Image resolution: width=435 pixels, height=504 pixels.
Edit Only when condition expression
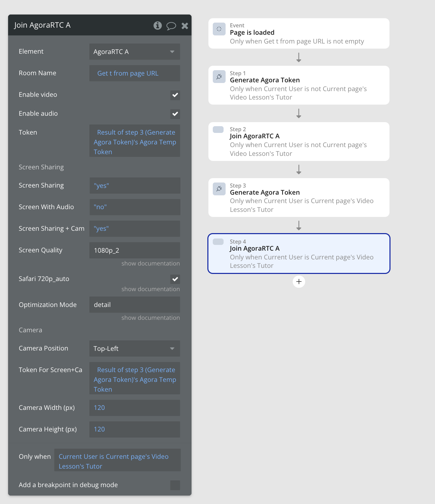(x=117, y=460)
